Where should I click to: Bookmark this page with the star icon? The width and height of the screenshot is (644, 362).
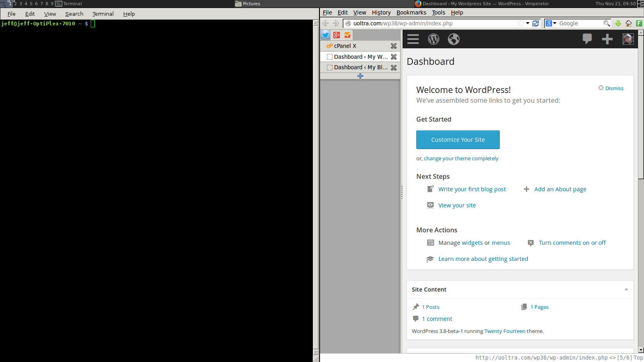521,23
